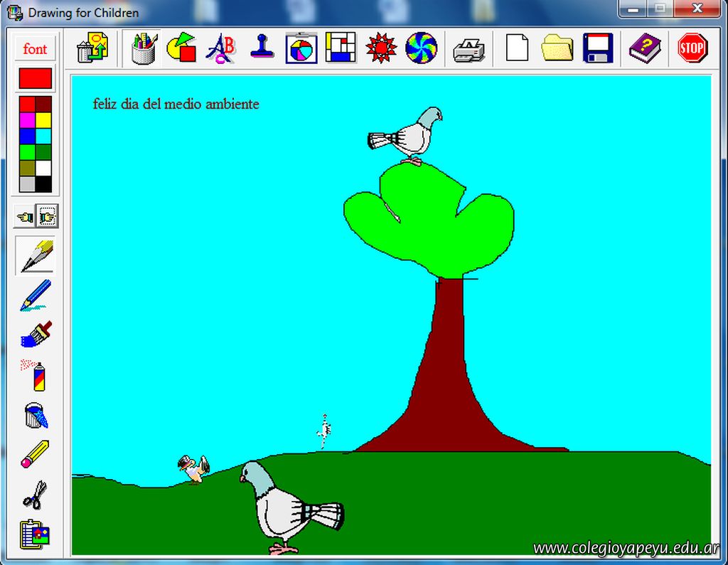This screenshot has height=565, width=728.
Task: Pick the yellow color swatch
Action: [x=43, y=120]
